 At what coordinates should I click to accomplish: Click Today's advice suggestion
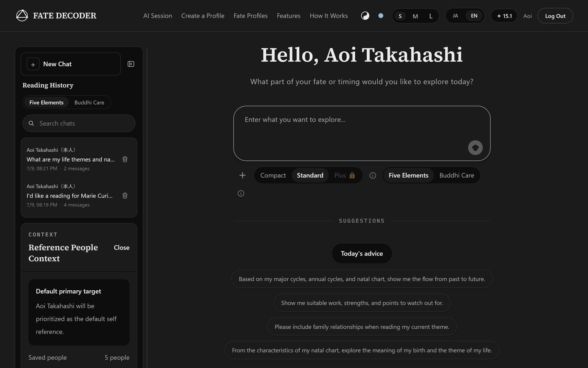point(362,254)
